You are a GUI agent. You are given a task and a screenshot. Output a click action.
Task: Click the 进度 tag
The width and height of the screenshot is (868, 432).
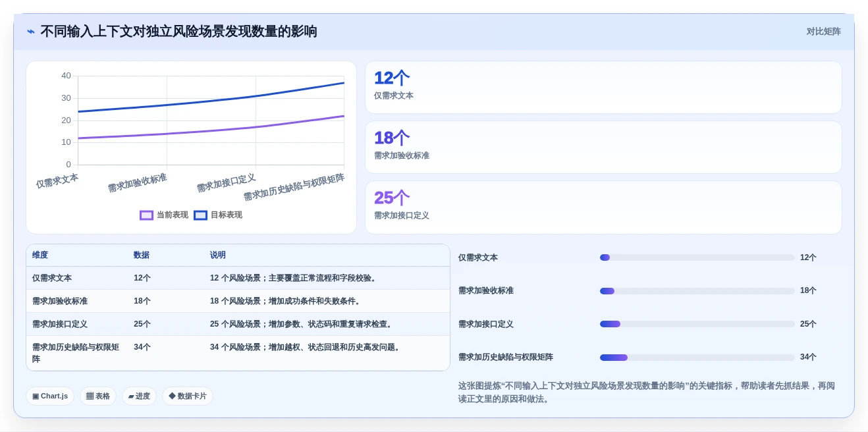pyautogui.click(x=139, y=396)
